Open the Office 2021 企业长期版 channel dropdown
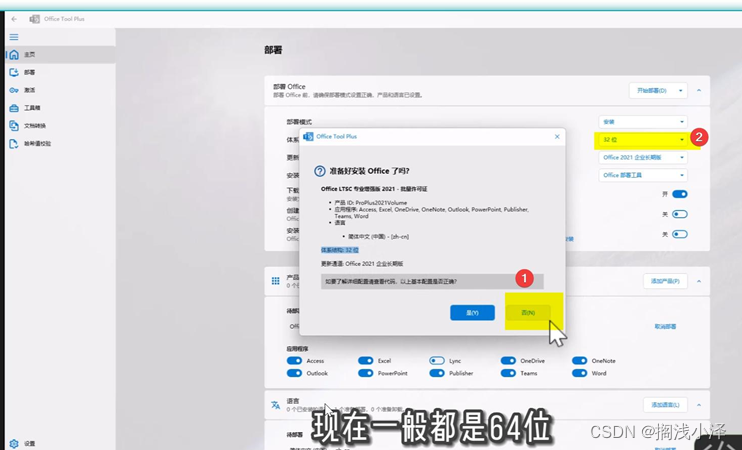This screenshot has width=742, height=450. pyautogui.click(x=643, y=157)
